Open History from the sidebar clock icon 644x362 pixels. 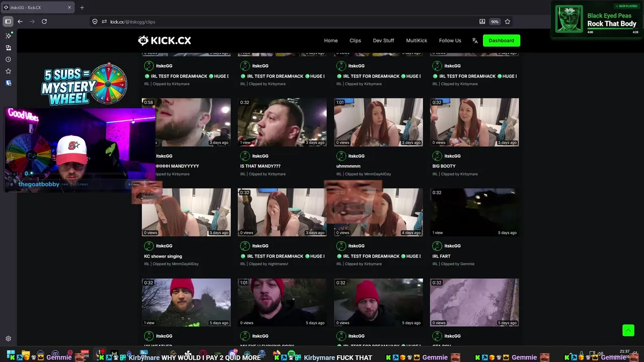point(8,59)
